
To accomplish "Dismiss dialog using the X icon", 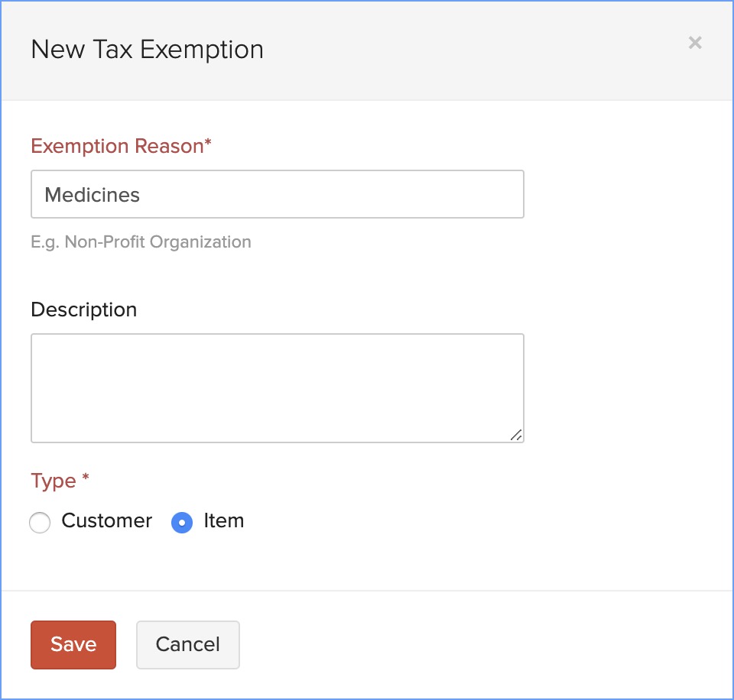I will [x=695, y=43].
